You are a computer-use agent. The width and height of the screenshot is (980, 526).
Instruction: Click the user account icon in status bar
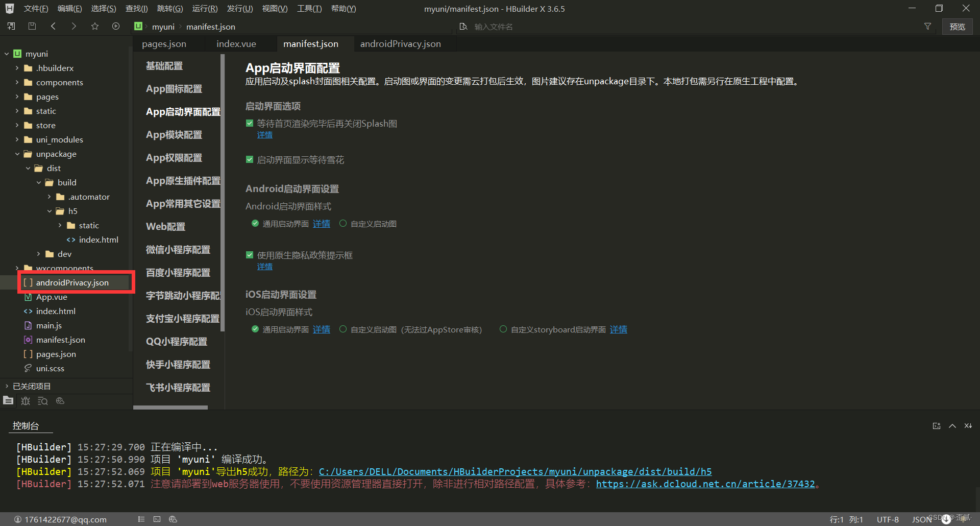[x=18, y=519]
